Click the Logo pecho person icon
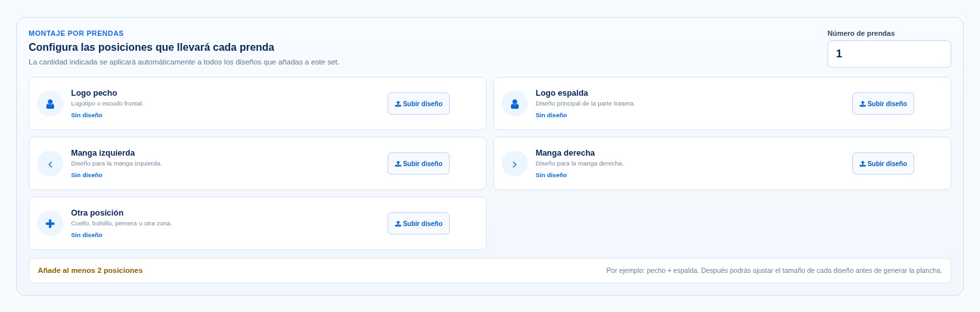Viewport: 980px width, 312px height. (x=50, y=104)
